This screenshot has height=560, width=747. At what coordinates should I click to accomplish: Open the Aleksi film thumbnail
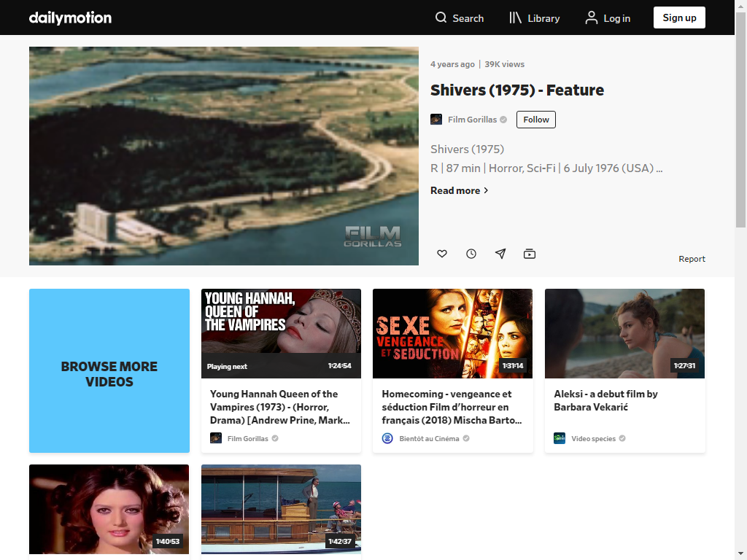click(624, 333)
